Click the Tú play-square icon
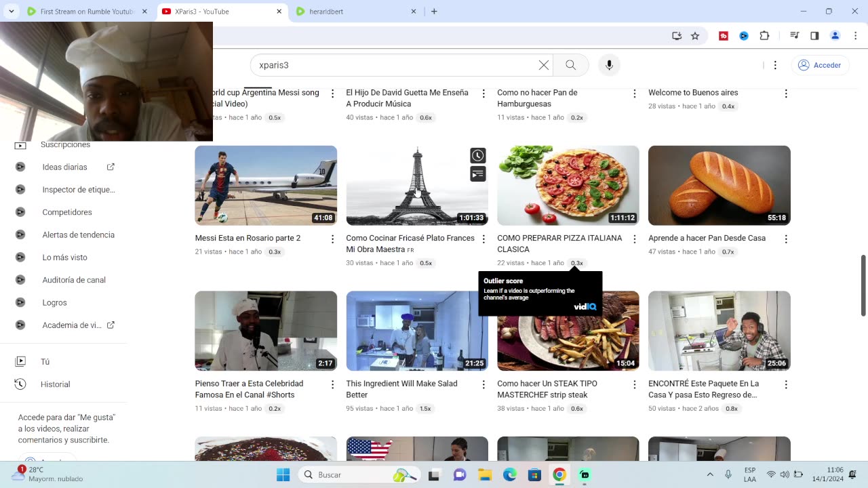 pos(20,361)
